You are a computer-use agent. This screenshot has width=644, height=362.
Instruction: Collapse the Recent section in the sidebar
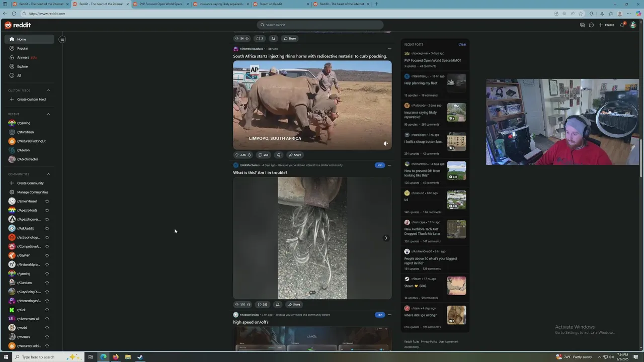48,114
